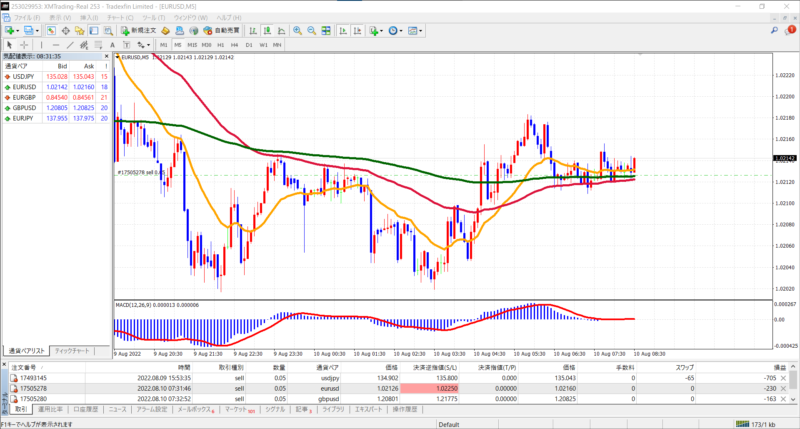Image resolution: width=800 pixels, height=429 pixels.
Task: Zoom in on the chart
Action: point(297,31)
